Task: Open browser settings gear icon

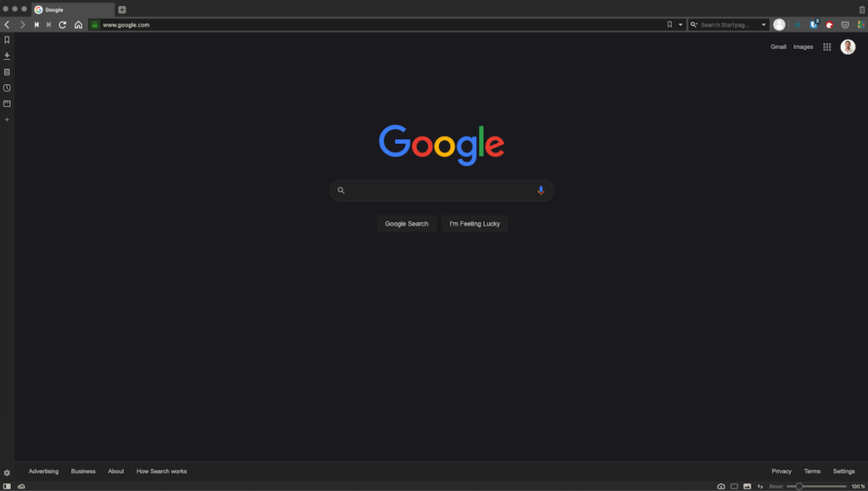Action: 7,472
